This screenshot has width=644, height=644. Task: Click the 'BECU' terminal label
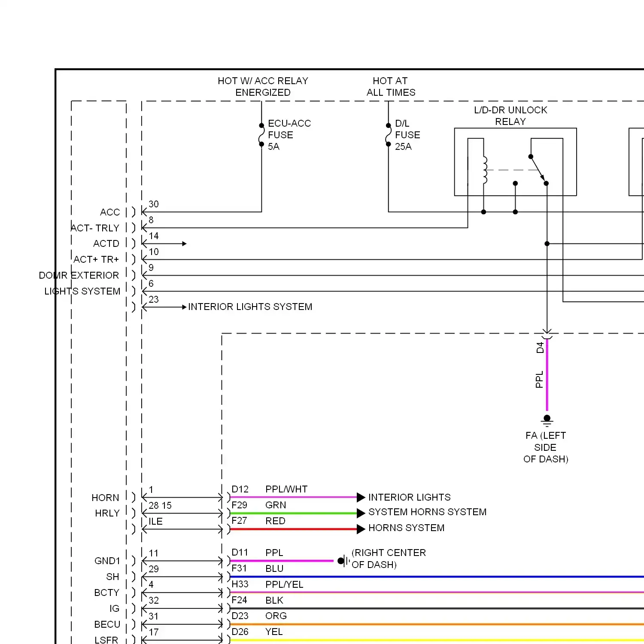(x=107, y=625)
